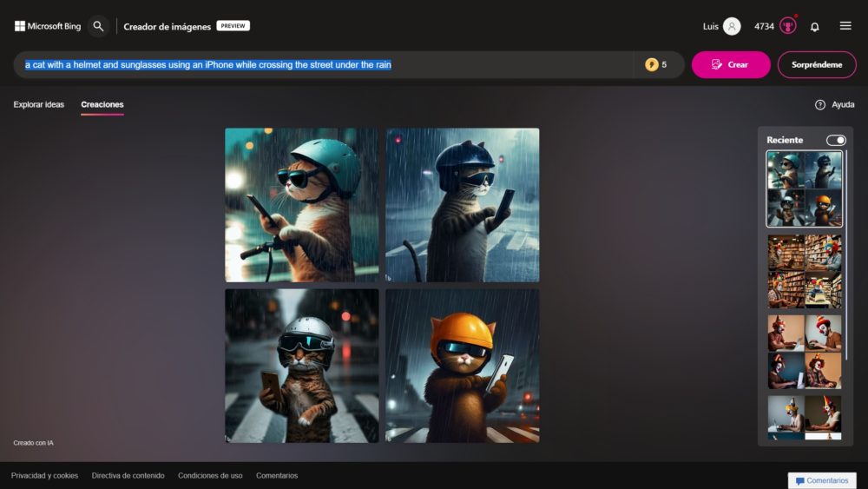Open the rewards trophy icon
Image resolution: width=868 pixels, height=489 pixels.
point(787,26)
